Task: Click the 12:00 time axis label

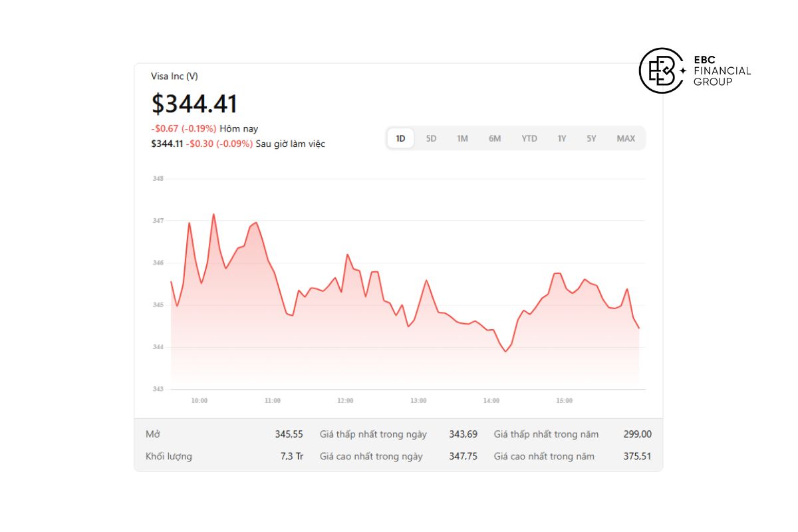Action: [345, 401]
